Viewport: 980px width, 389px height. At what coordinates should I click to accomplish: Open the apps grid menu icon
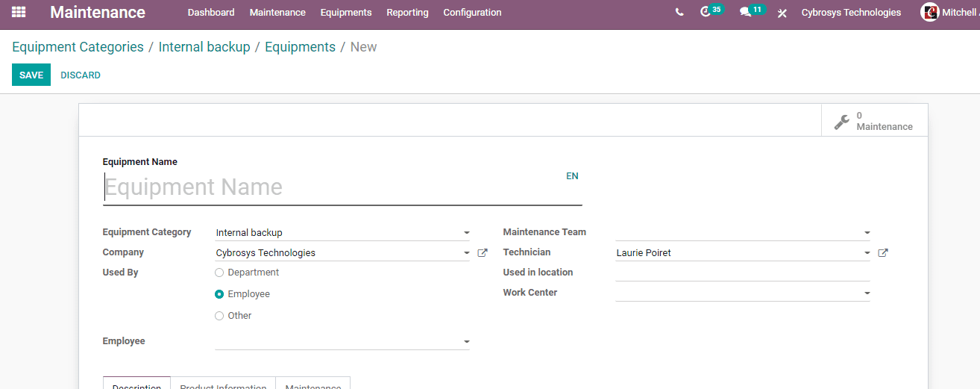pyautogui.click(x=19, y=12)
